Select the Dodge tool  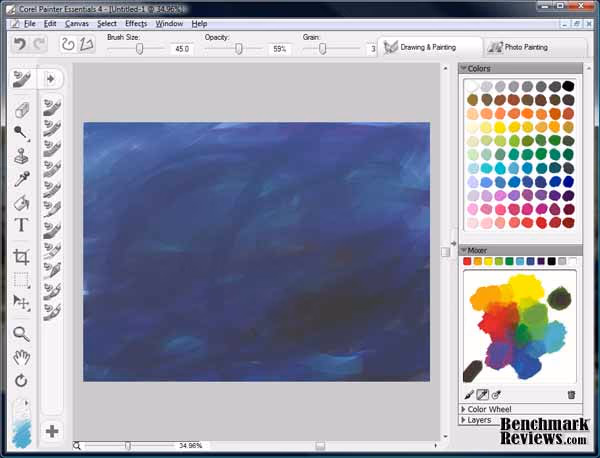coord(21,133)
